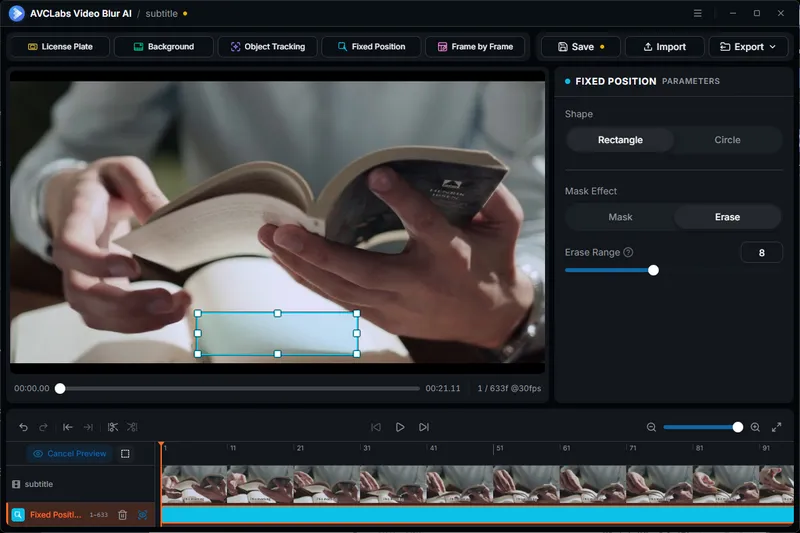This screenshot has height=533, width=800.
Task: Delete the Fixed Position mask track
Action: coord(122,515)
